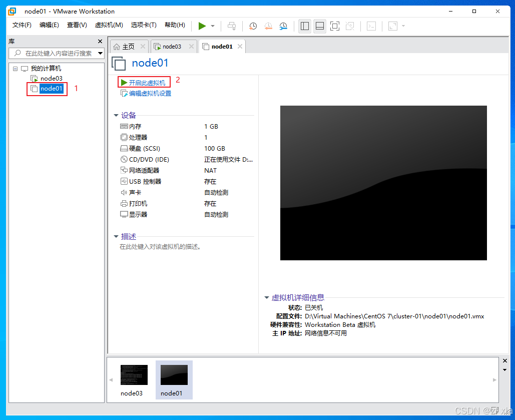Maximize the VMware Workstation window
The height and width of the screenshot is (420, 515).
pos(474,11)
